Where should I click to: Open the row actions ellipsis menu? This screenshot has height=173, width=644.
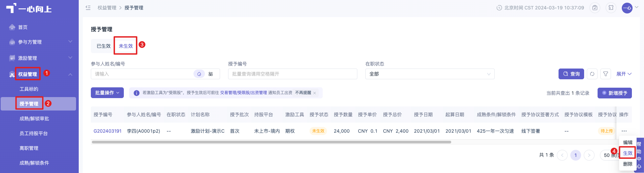click(x=624, y=131)
